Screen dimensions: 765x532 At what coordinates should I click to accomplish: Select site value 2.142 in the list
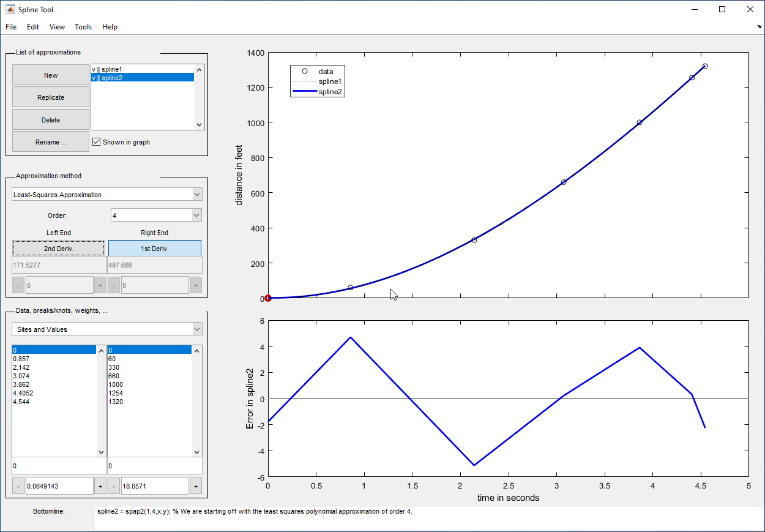click(21, 367)
